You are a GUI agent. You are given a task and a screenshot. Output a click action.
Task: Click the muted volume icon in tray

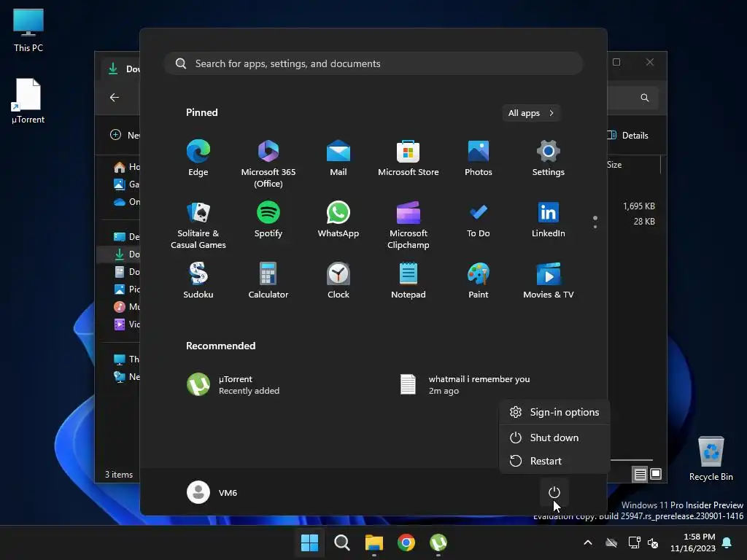tap(653, 542)
